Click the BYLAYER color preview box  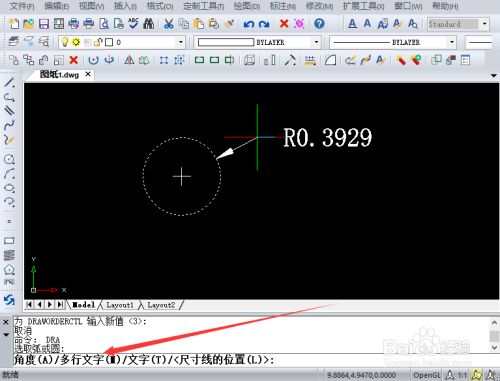point(226,42)
